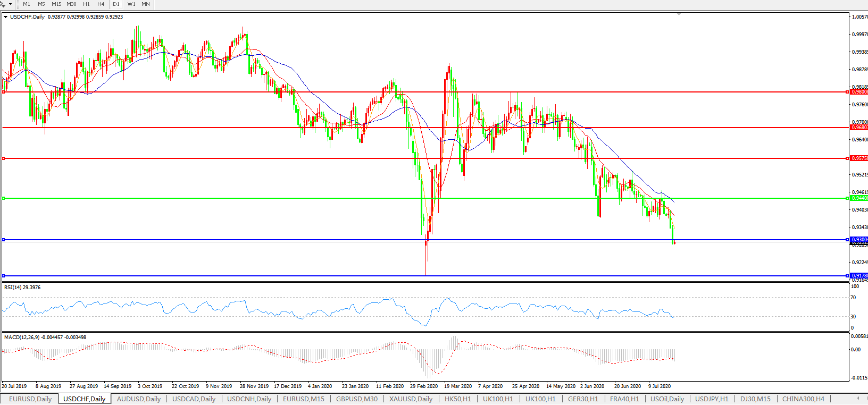868x405 pixels.
Task: Click the toolbar drag grip before M1
Action: [x=18, y=4]
